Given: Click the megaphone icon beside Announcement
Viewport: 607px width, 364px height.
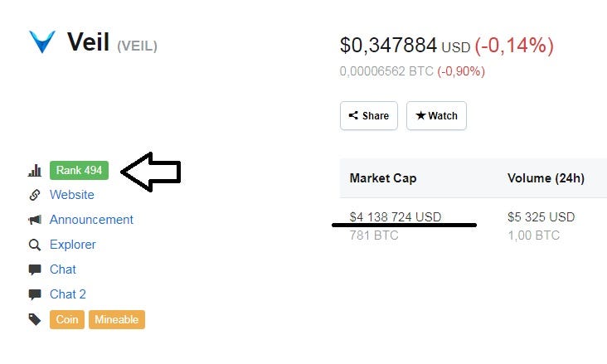Looking at the screenshot, I should [35, 220].
